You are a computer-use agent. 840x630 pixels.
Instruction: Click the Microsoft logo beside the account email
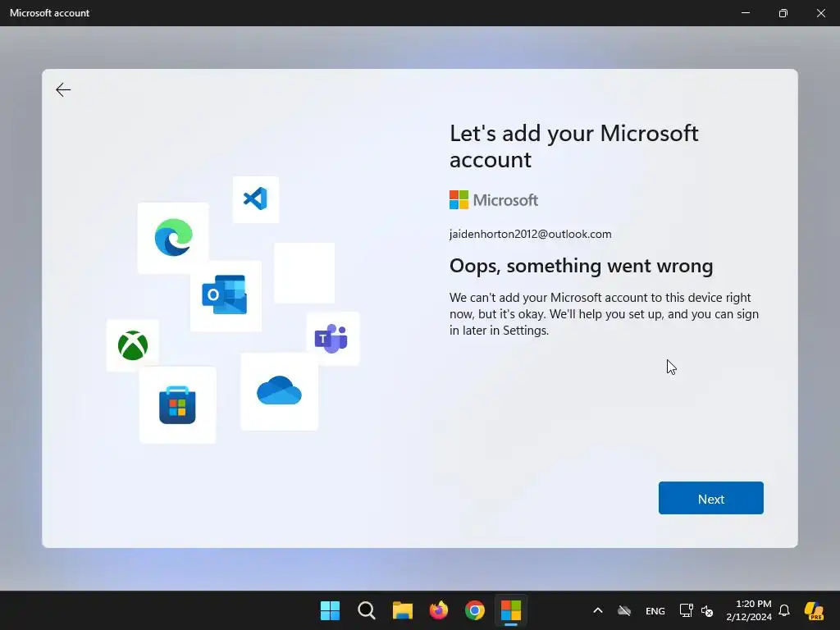point(493,200)
